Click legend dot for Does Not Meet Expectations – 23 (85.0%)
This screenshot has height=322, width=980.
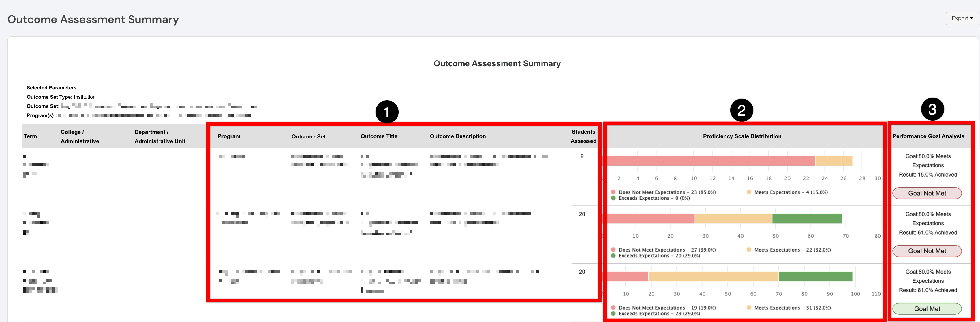pyautogui.click(x=613, y=192)
